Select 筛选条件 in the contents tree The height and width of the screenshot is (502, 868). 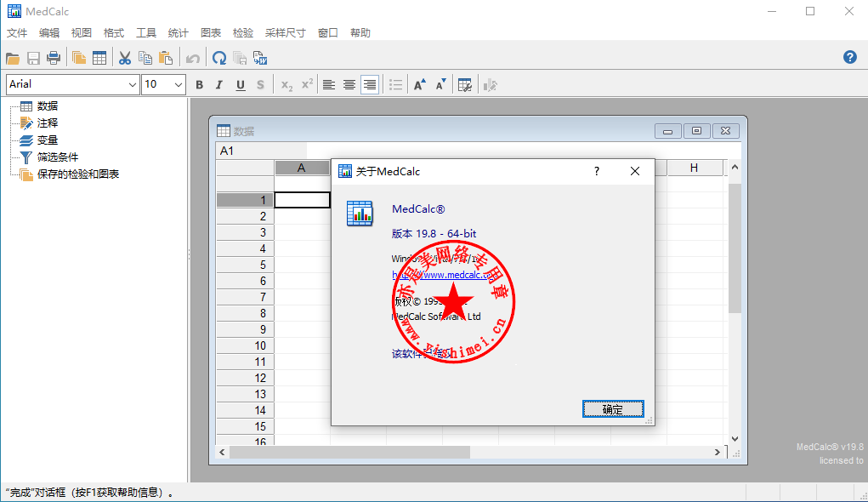pos(58,157)
